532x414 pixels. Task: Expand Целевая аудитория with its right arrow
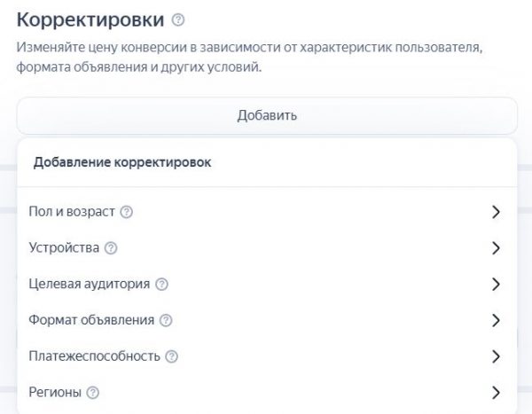[496, 285]
